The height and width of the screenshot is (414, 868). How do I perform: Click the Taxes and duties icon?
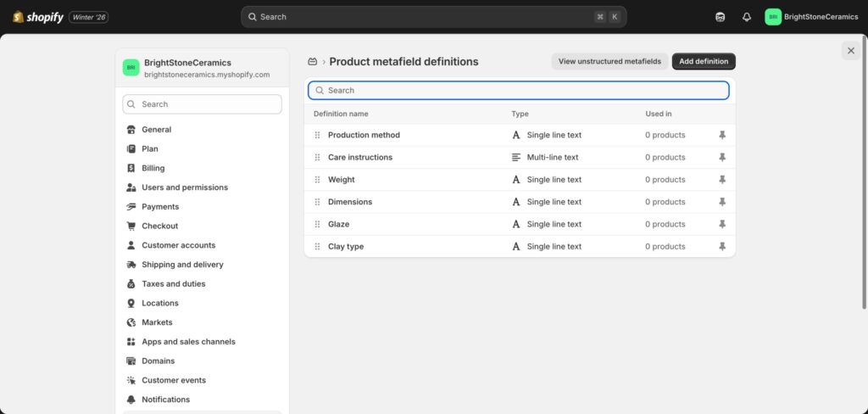(x=131, y=283)
